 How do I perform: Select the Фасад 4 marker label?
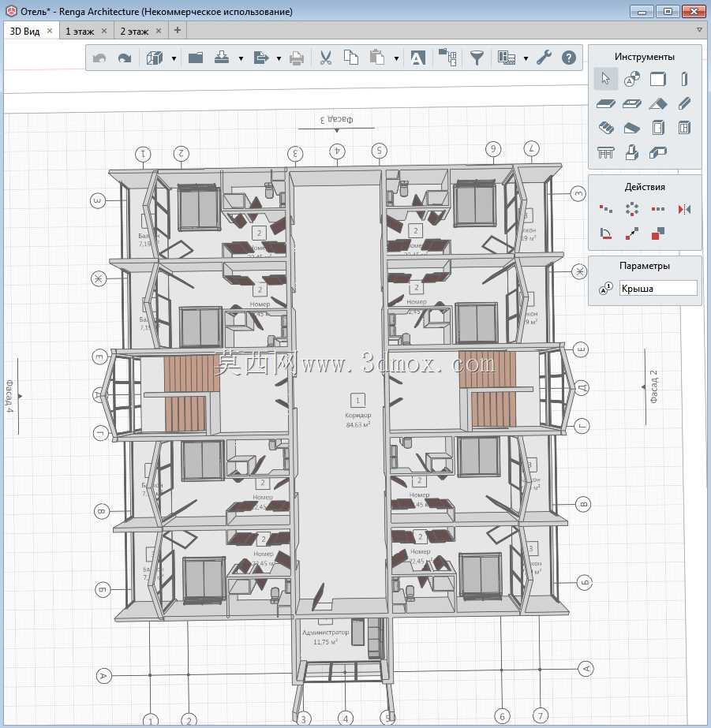pos(9,396)
